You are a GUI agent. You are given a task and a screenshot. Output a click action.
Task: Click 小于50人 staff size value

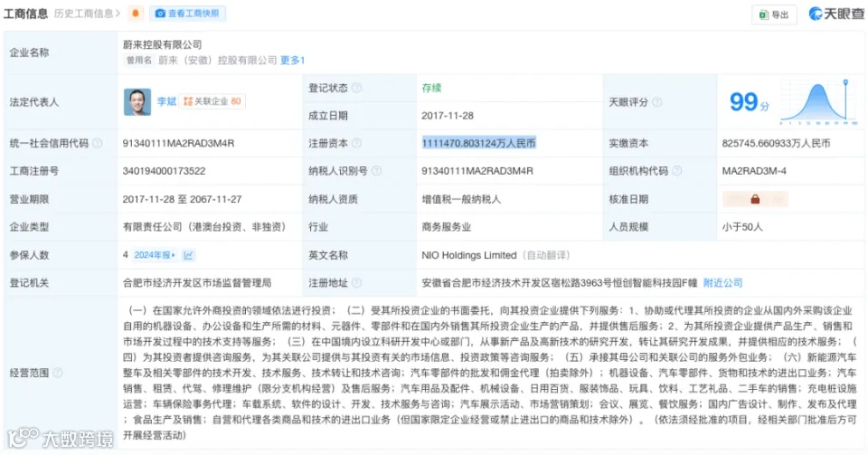point(742,227)
